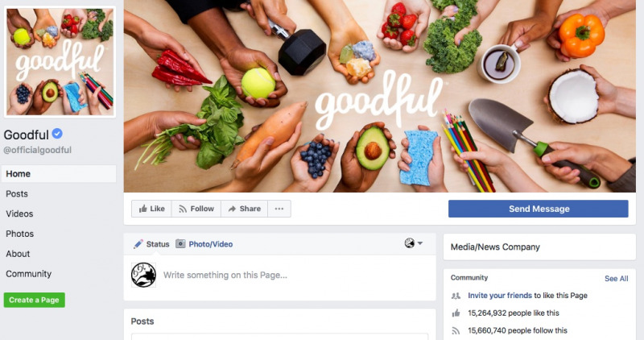Click the verified badge next to Goodful

(x=57, y=134)
